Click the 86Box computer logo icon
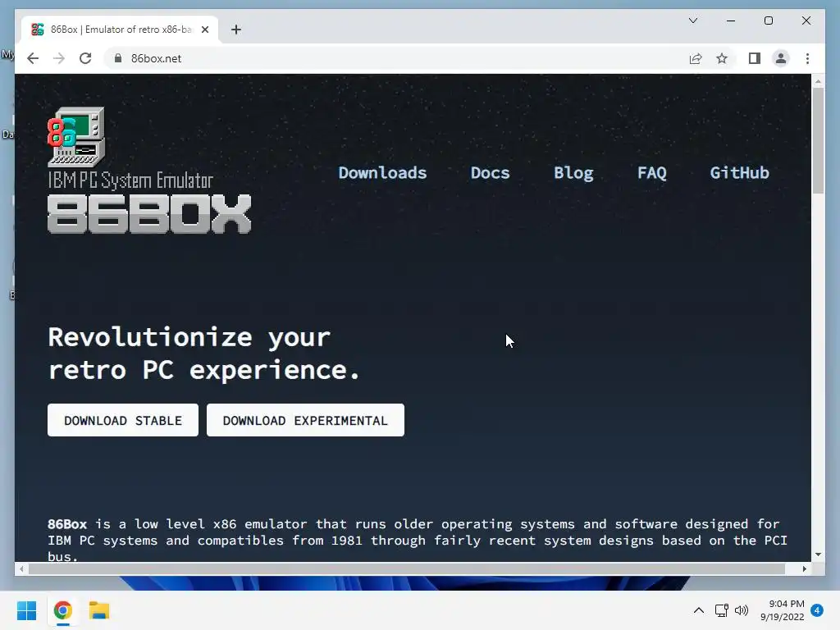Image resolution: width=840 pixels, height=630 pixels. (x=76, y=137)
